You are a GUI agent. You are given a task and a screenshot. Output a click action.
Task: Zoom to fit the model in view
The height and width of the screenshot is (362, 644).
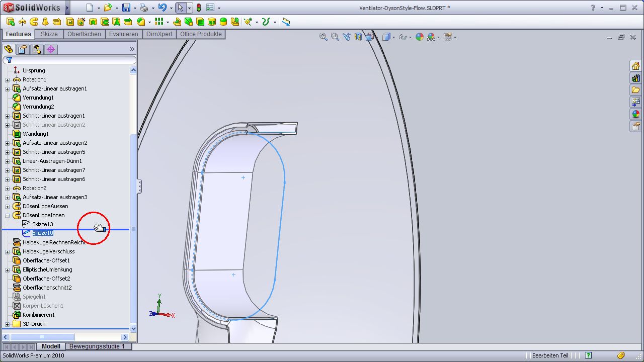click(324, 37)
